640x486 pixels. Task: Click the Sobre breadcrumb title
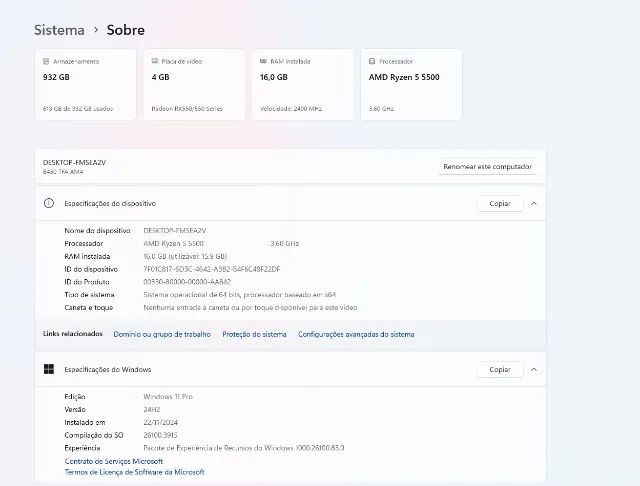coord(126,30)
